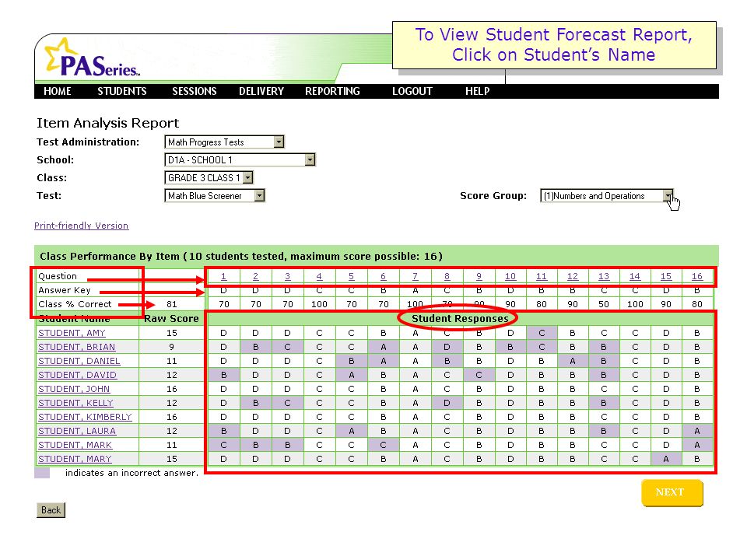Click question number 4 link
The width and height of the screenshot is (747, 560).
[319, 276]
